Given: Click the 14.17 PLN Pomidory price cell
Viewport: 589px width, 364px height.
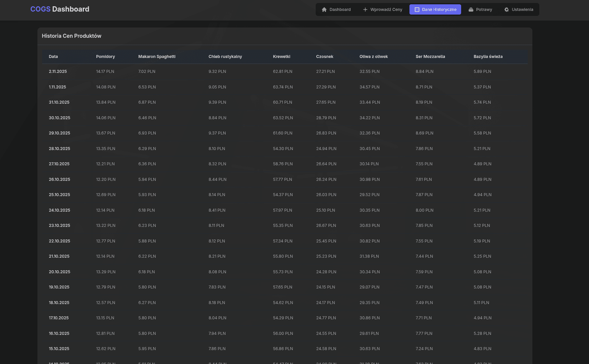Looking at the screenshot, I should point(105,71).
